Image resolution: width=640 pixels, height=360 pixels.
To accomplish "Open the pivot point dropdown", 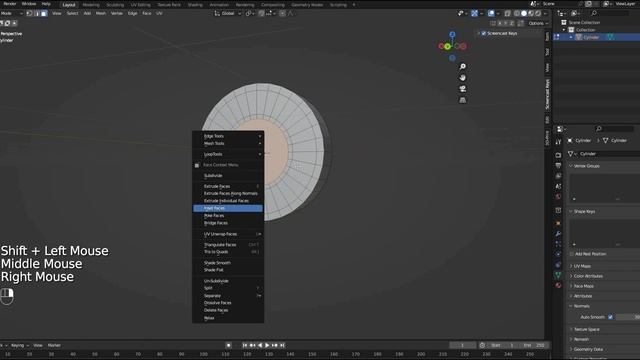I will pos(250,13).
